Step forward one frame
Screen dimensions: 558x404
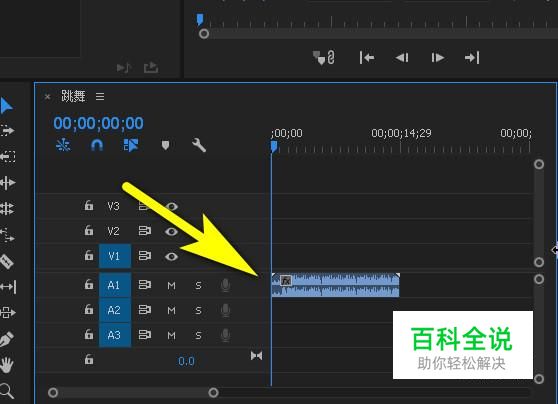coord(437,58)
